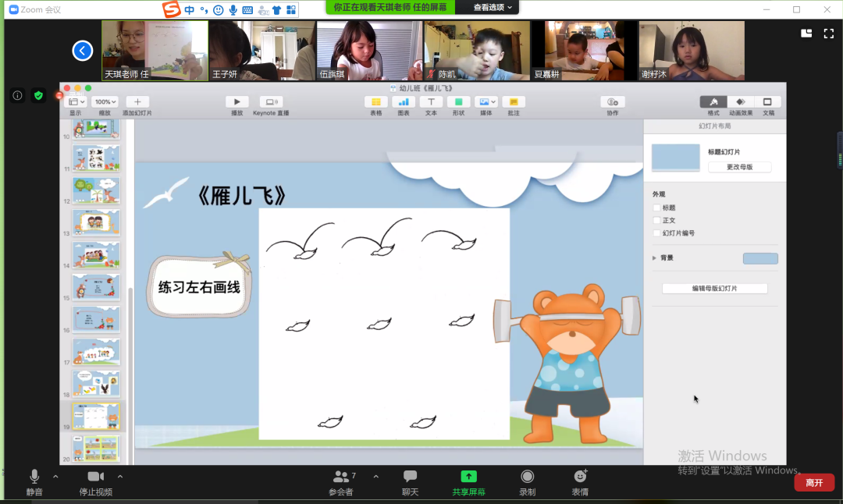
Task: Enter Zoom full screen mode
Action: (x=829, y=34)
